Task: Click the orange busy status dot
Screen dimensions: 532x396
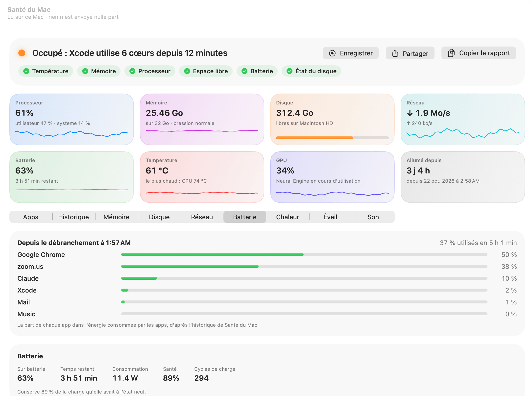Action: coord(22,53)
